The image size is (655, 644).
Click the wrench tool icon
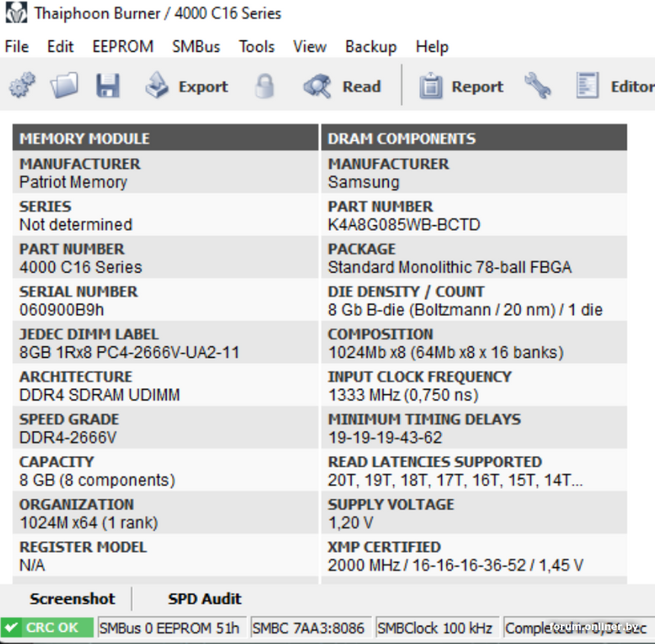tap(537, 86)
